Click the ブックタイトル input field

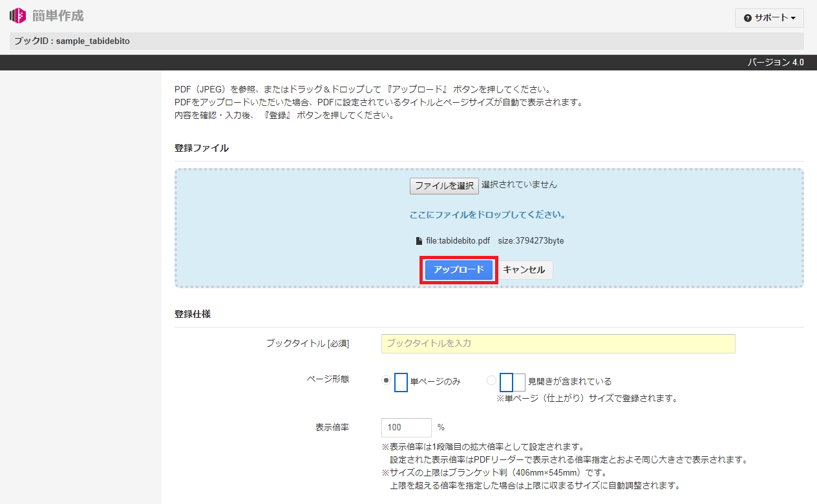click(557, 343)
